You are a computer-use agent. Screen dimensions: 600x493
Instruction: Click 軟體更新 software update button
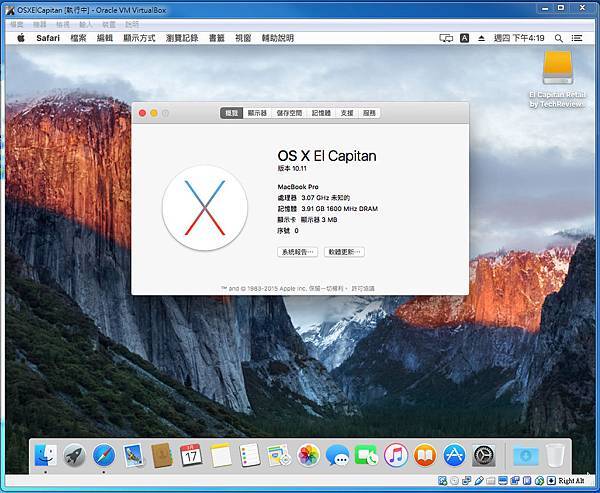click(344, 252)
